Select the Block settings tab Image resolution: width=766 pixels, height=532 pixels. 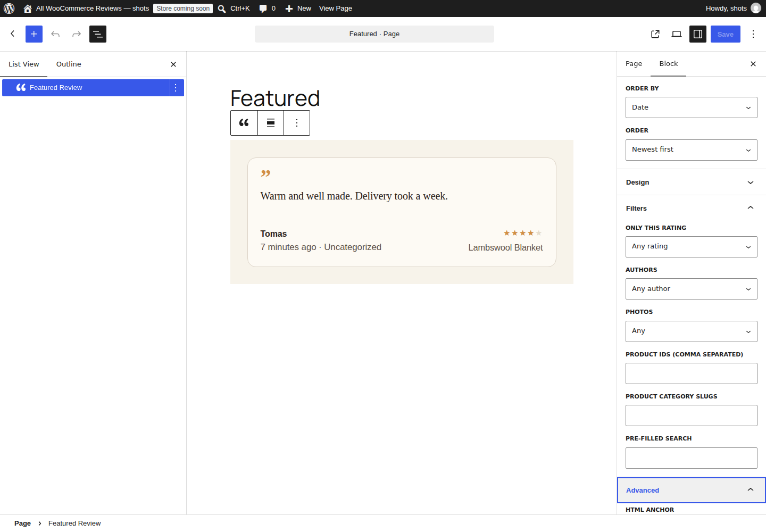[x=669, y=64]
